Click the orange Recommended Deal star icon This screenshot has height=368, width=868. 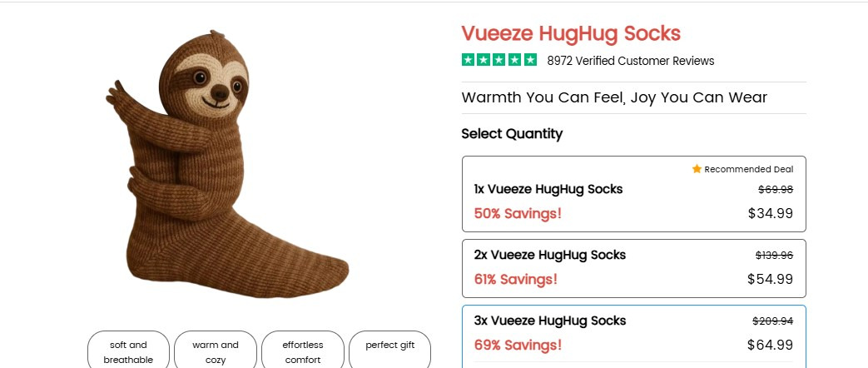point(697,169)
